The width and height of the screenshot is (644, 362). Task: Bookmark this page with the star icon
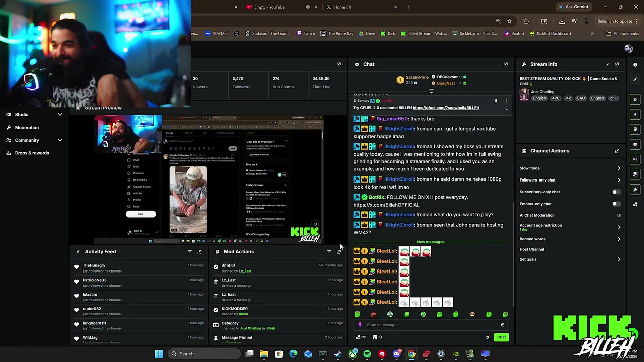(x=509, y=21)
